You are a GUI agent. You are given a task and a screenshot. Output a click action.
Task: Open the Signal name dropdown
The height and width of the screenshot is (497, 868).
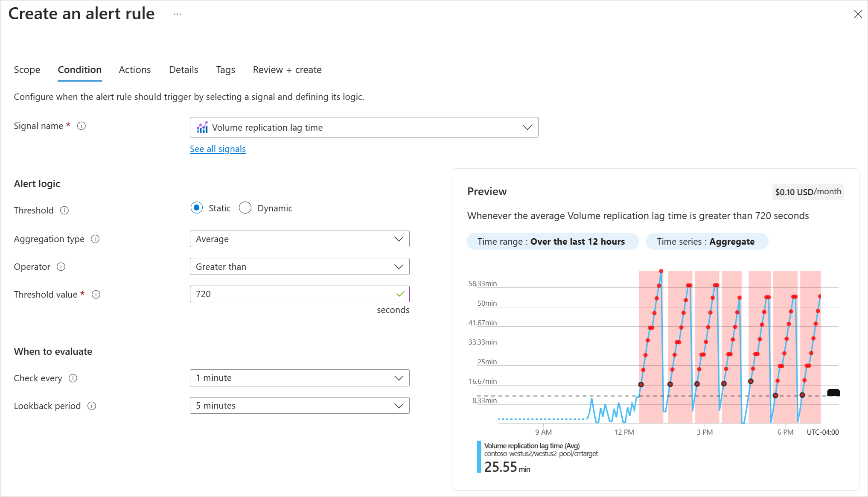[x=364, y=127]
